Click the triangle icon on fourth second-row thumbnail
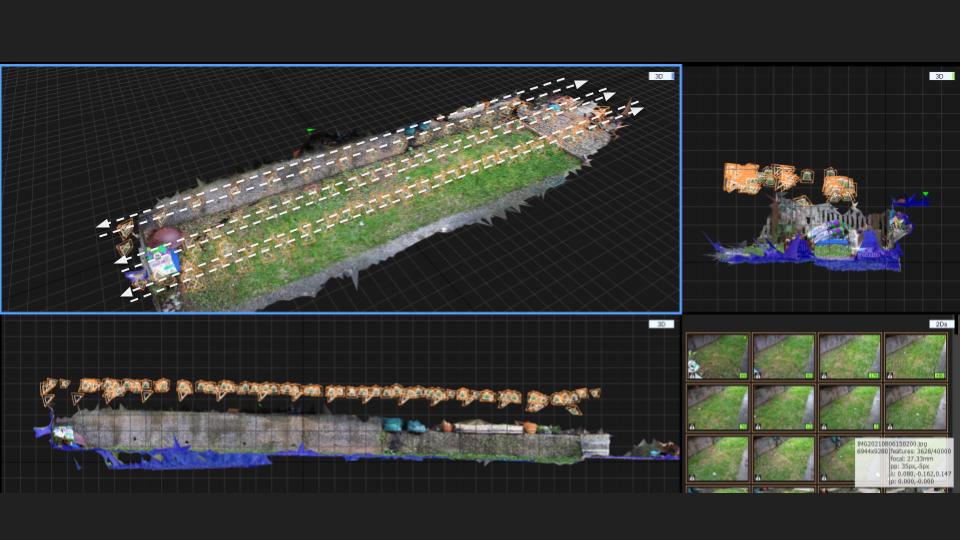The image size is (960, 540). pos(891,426)
